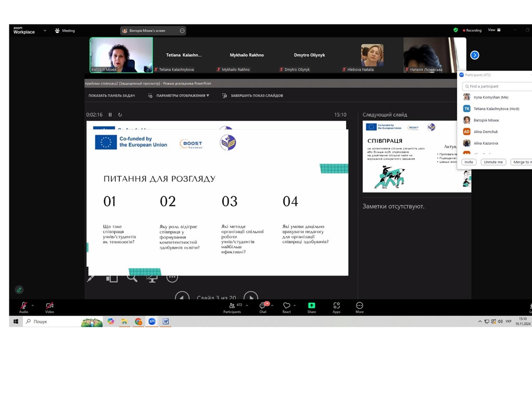Image resolution: width=532 pixels, height=399 pixels.
Task: Pause the presentation timer
Action: tap(110, 115)
